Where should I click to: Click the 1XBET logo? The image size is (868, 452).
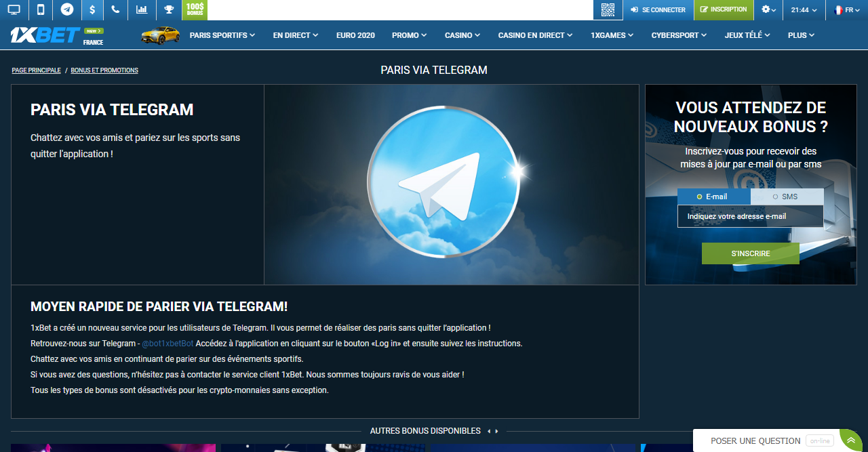click(x=45, y=35)
